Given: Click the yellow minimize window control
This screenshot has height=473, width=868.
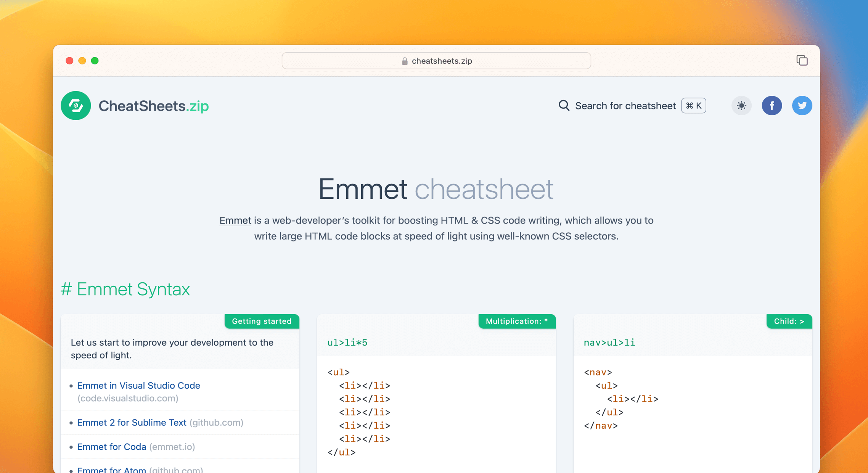Looking at the screenshot, I should pyautogui.click(x=82, y=60).
